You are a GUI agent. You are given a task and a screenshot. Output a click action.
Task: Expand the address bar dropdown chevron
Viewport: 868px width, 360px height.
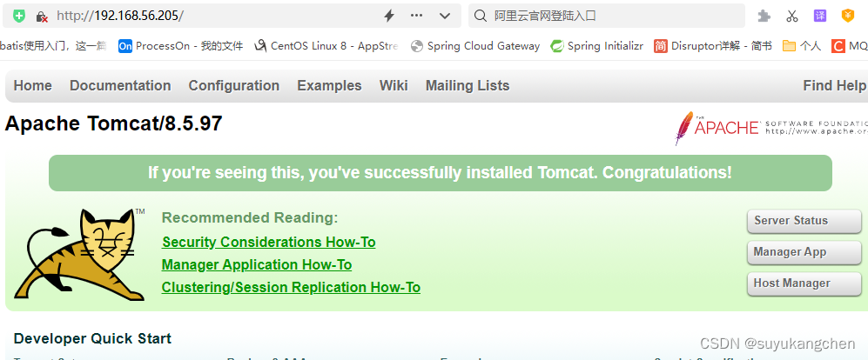(445, 16)
